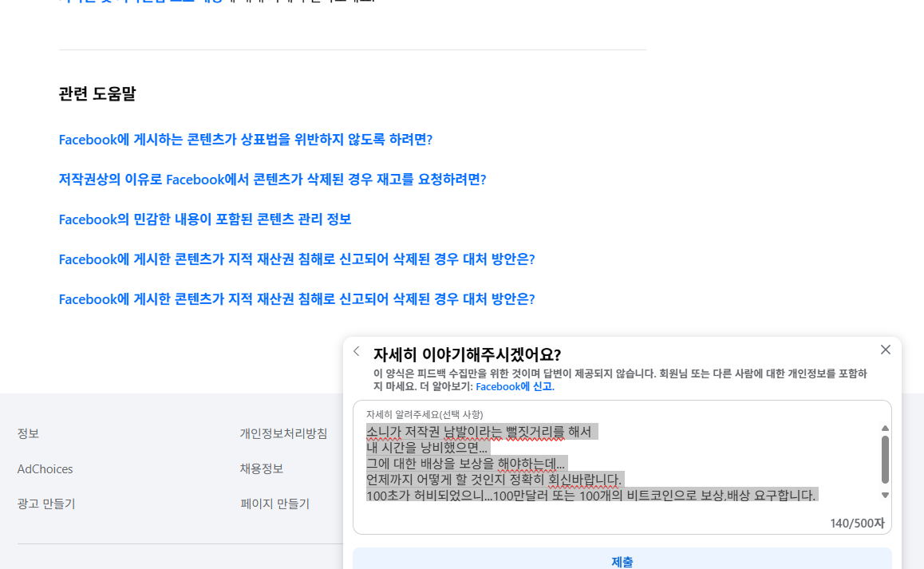Open the 채용정보 footer link
The width and height of the screenshot is (924, 569).
262,468
